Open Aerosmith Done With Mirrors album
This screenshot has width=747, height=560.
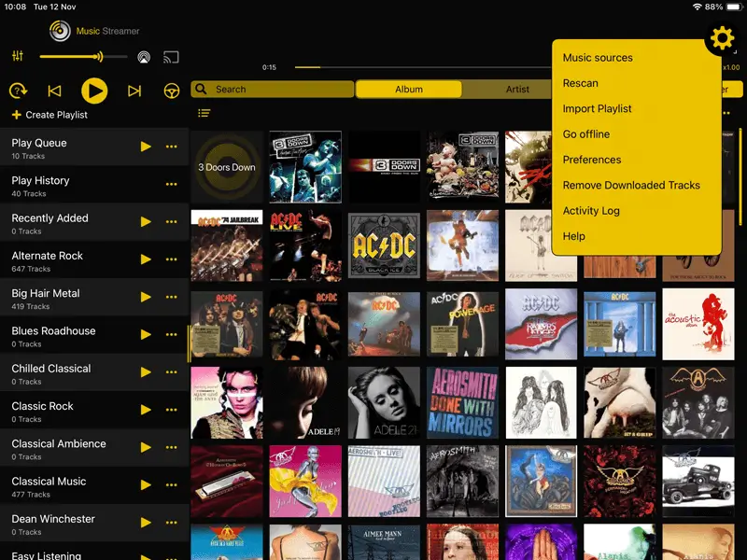(x=462, y=402)
